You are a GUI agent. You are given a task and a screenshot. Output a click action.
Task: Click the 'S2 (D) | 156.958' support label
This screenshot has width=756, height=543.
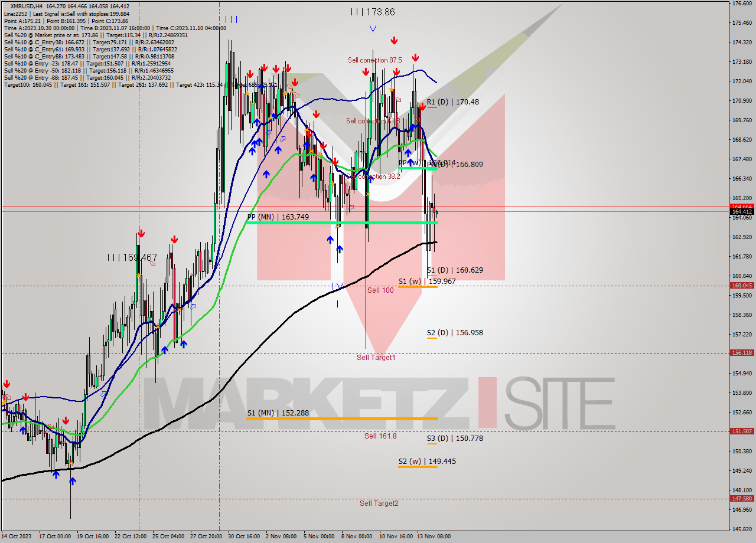pyautogui.click(x=455, y=332)
